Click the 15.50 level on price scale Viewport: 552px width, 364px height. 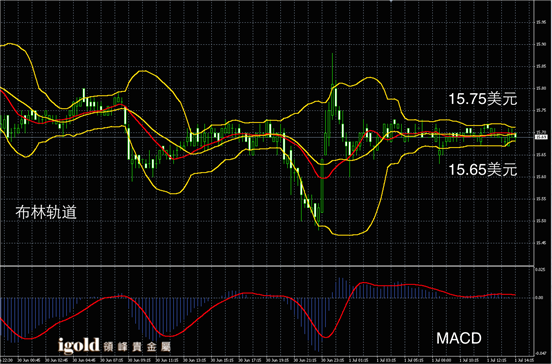click(541, 221)
